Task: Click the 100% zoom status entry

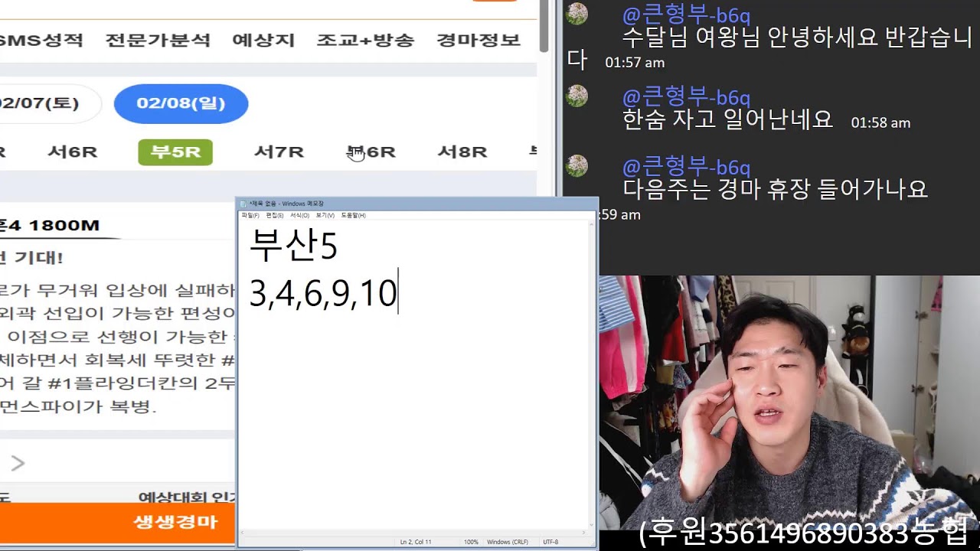Action: pos(471,542)
